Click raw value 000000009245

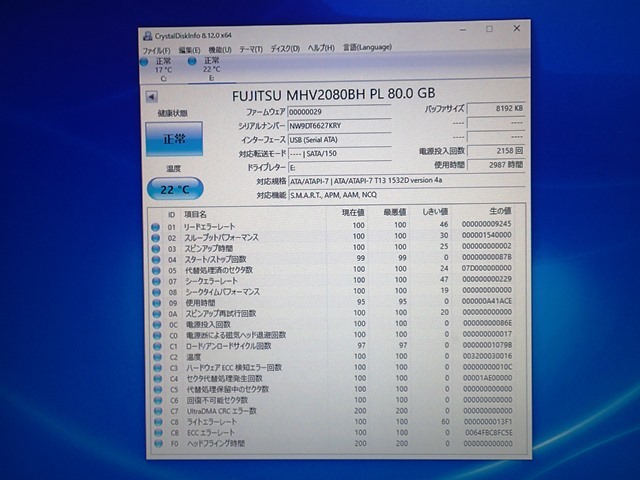(x=487, y=224)
